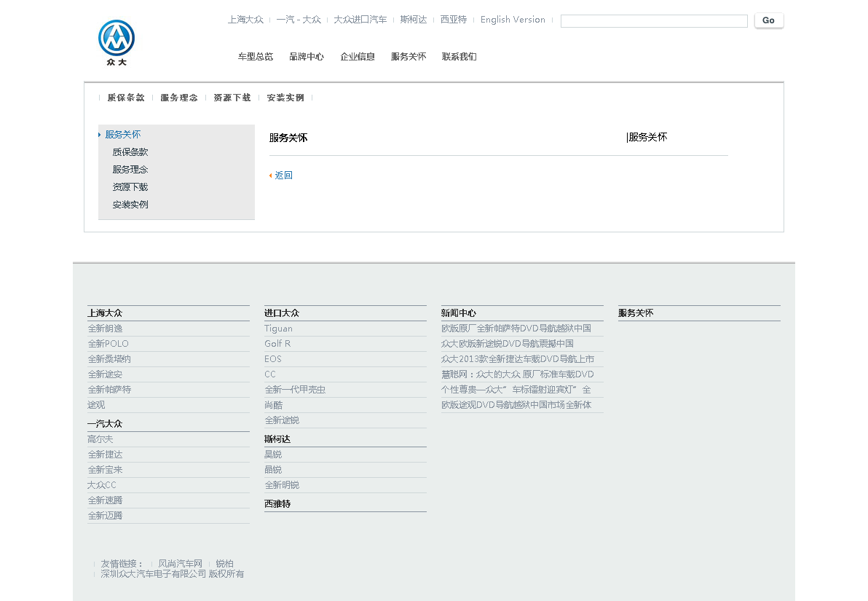Open 全新POLO footer link
Image resolution: width=868 pixels, height=601 pixels.
tap(108, 344)
